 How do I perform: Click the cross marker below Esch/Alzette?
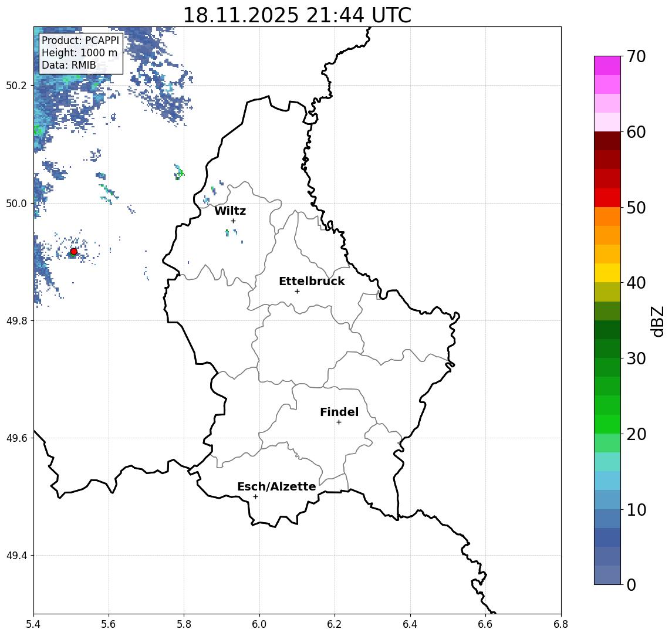(255, 497)
